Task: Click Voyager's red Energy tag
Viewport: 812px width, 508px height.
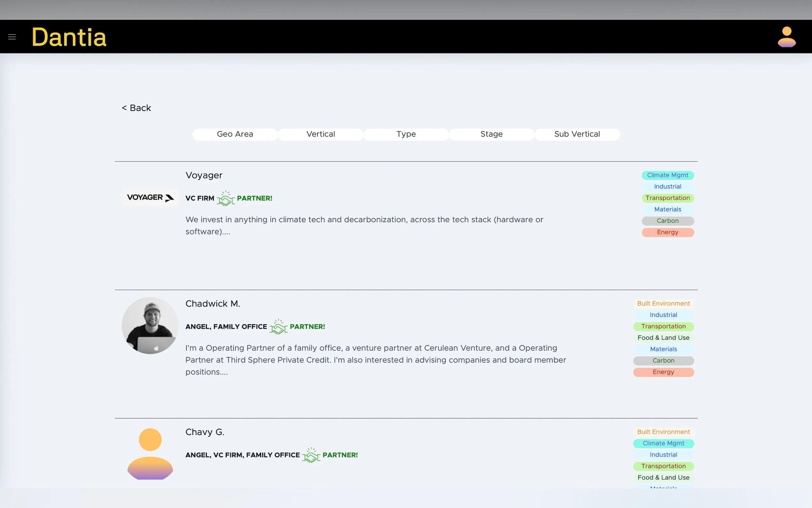Action: (x=667, y=232)
